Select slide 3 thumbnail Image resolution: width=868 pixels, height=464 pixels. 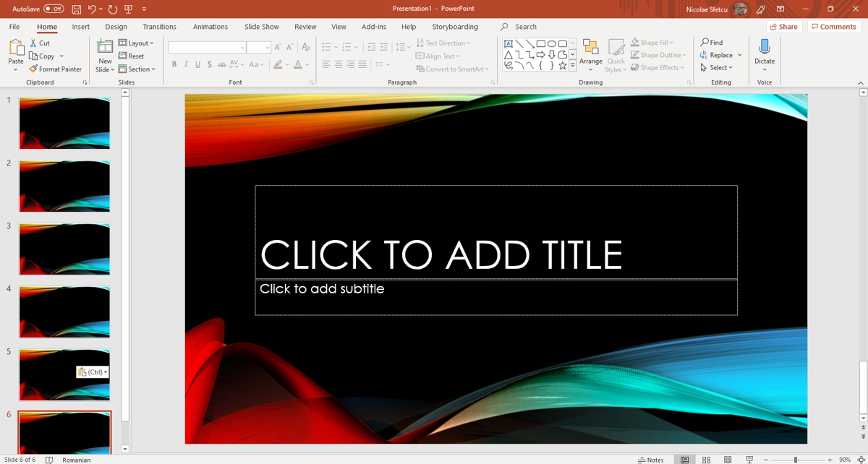[64, 249]
